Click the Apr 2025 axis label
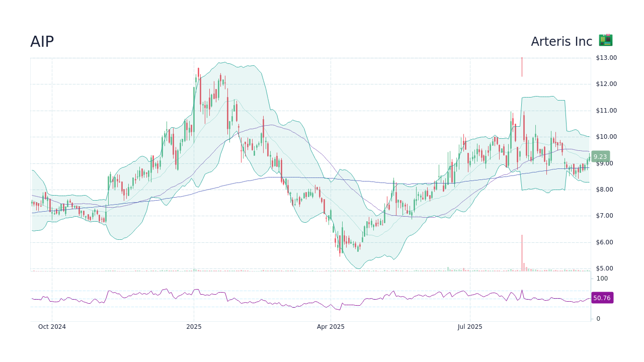 331,327
